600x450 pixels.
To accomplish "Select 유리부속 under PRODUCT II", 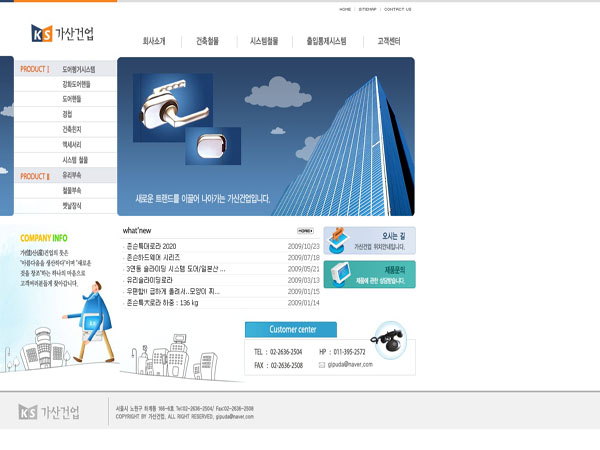I will click(x=72, y=175).
